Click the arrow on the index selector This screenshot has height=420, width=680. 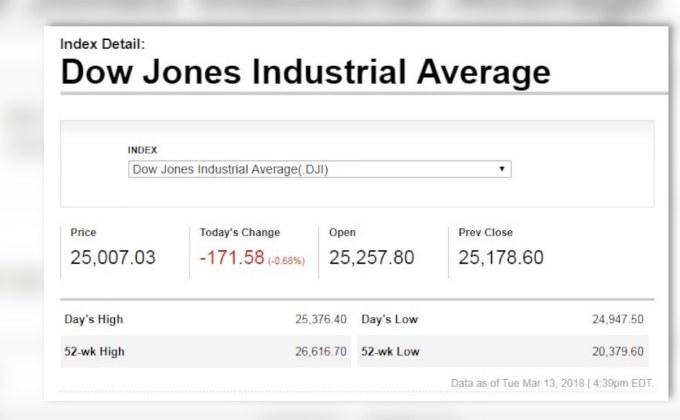tap(501, 169)
